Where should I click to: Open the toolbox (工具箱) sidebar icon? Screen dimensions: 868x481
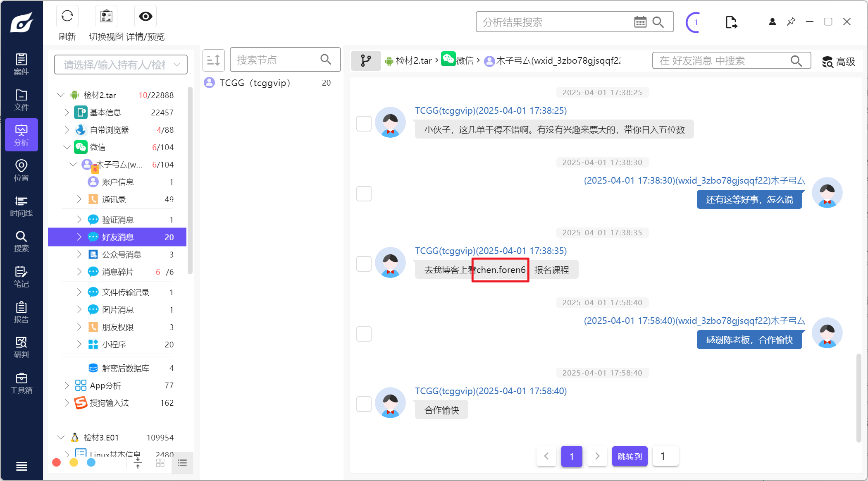point(21,383)
